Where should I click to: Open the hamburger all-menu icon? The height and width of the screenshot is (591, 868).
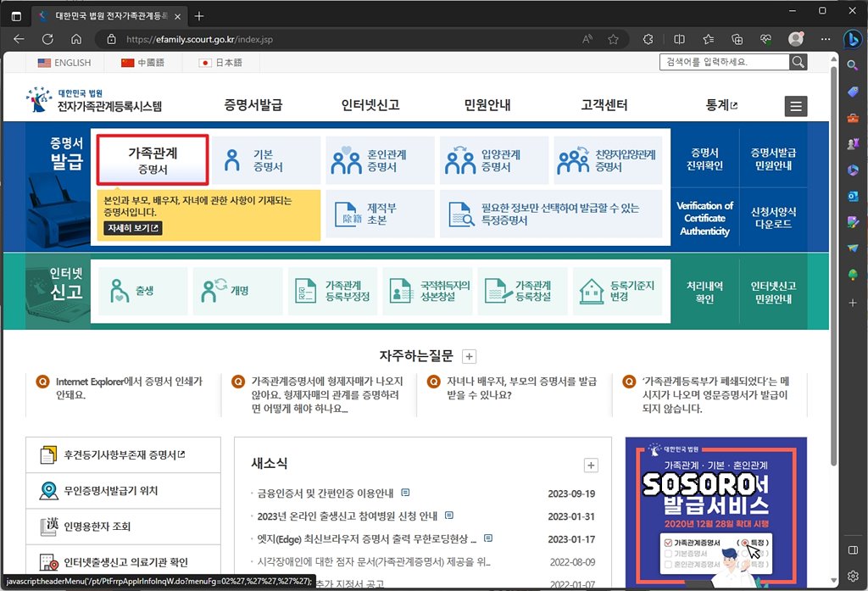(795, 106)
